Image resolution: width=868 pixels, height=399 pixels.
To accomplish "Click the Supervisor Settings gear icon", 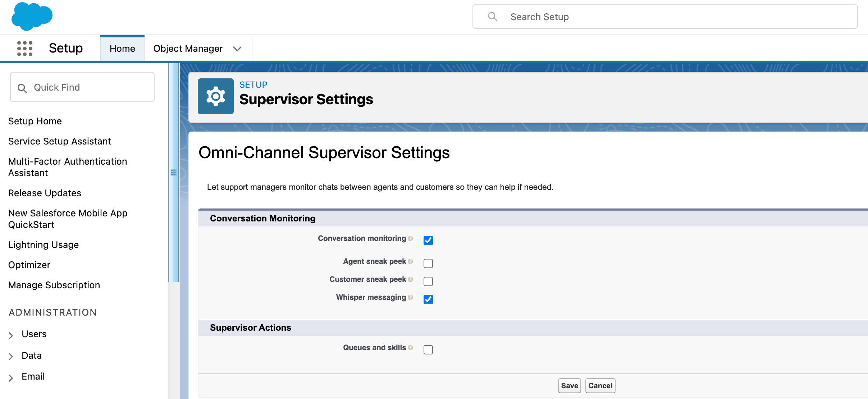I will point(215,96).
